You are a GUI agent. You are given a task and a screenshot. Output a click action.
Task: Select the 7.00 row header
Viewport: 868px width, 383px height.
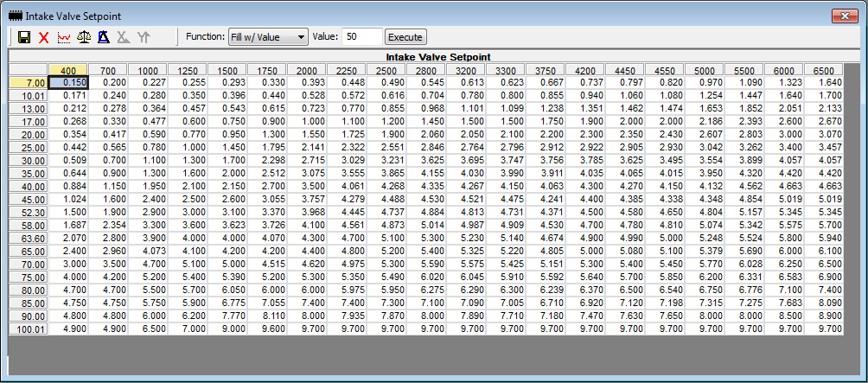(29, 82)
